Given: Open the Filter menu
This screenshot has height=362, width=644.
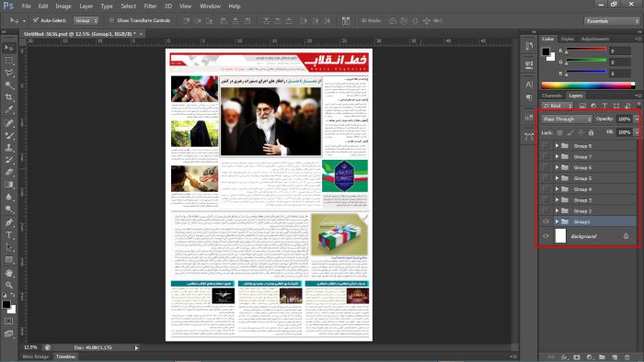Looking at the screenshot, I should click(x=150, y=6).
